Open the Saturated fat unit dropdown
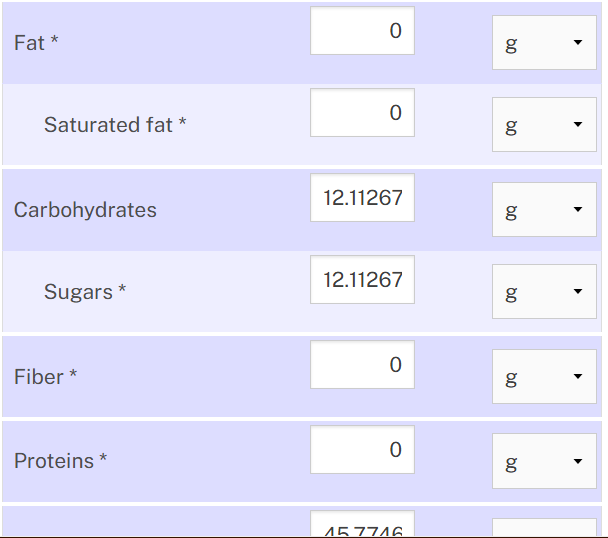608x538 pixels. 544,125
